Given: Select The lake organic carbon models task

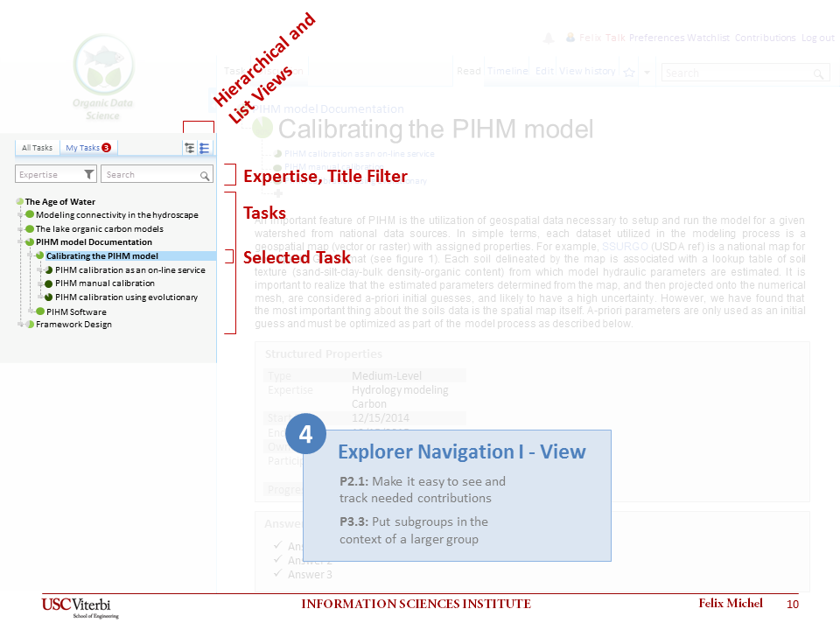Looking at the screenshot, I should point(99,229).
